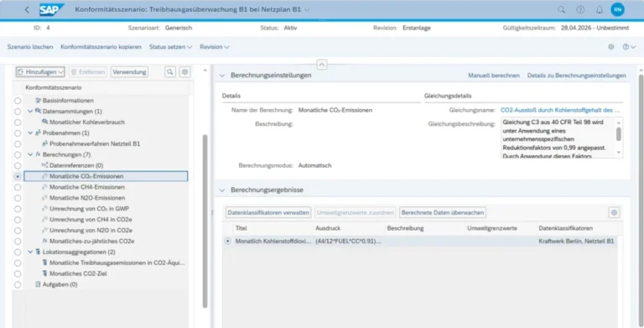The image size is (644, 328).
Task: Open notifications bell
Action: click(600, 9)
